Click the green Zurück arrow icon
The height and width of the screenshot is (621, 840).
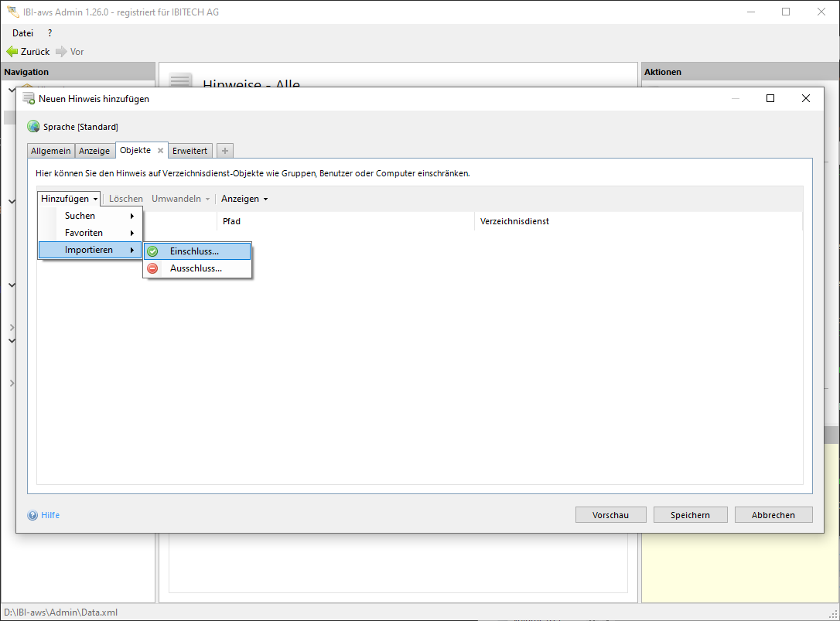12,52
